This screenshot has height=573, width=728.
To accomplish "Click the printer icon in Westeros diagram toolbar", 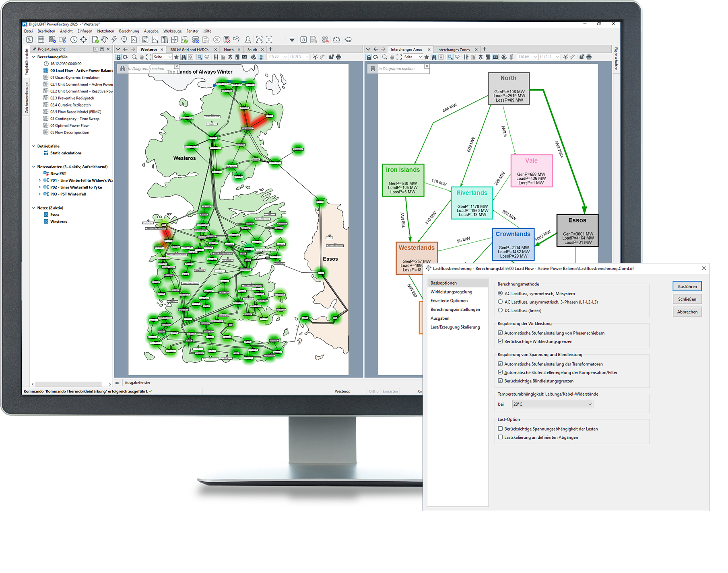I will (339, 57).
